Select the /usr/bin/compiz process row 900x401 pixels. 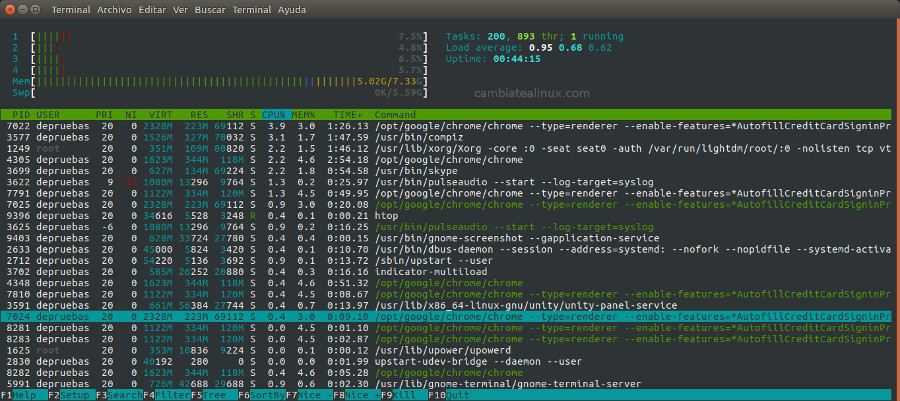click(x=445, y=138)
